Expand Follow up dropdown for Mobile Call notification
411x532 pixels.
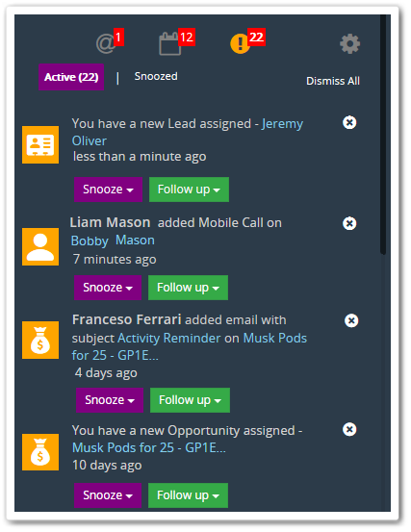(x=188, y=288)
